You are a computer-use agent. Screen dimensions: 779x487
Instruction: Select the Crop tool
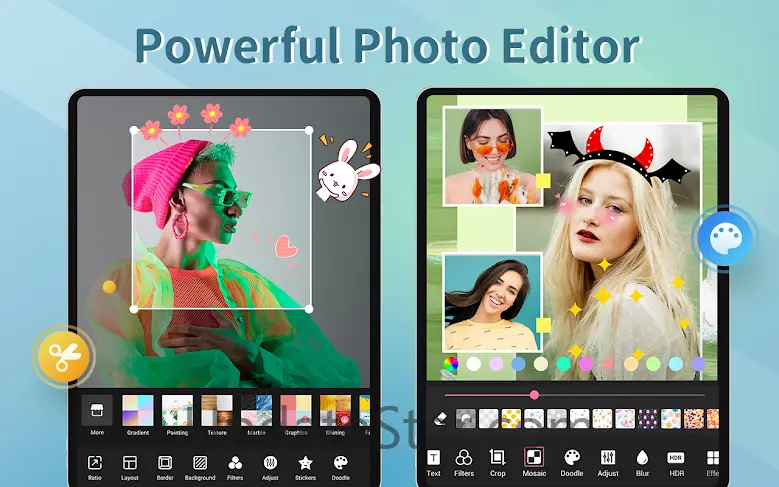[497, 463]
